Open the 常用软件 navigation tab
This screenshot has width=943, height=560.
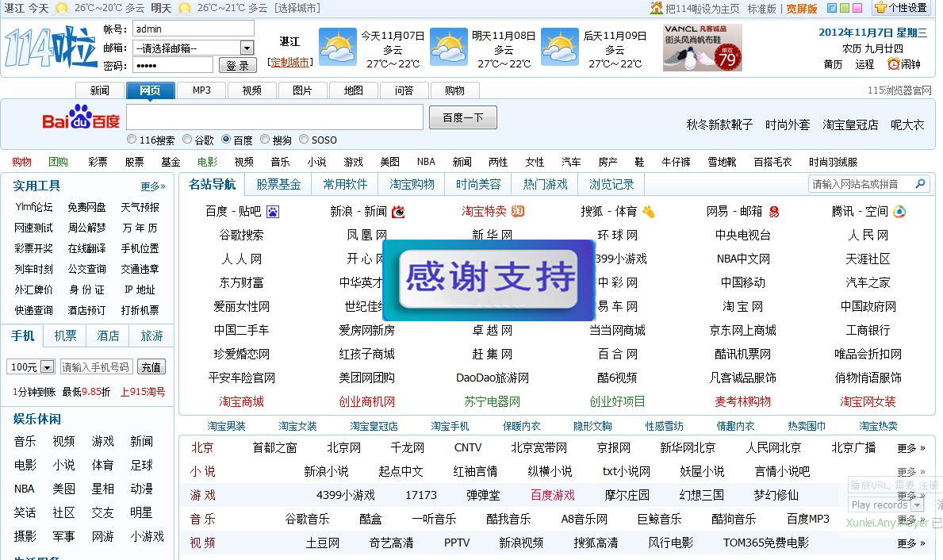(x=345, y=184)
